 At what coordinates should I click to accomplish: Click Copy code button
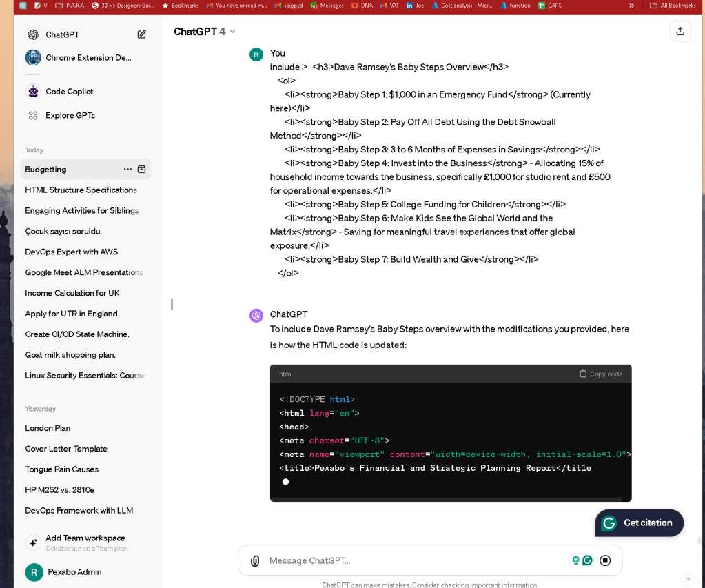pos(601,374)
